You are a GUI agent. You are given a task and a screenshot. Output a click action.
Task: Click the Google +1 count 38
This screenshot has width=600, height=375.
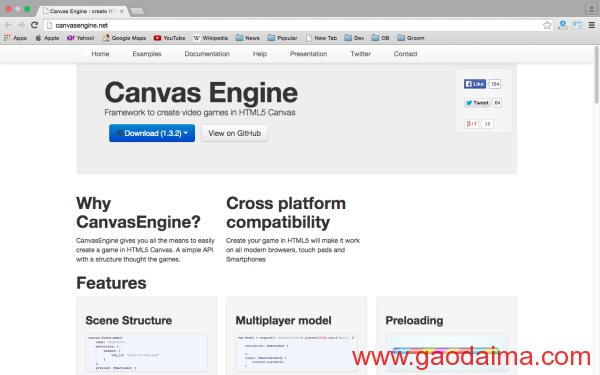coord(488,124)
